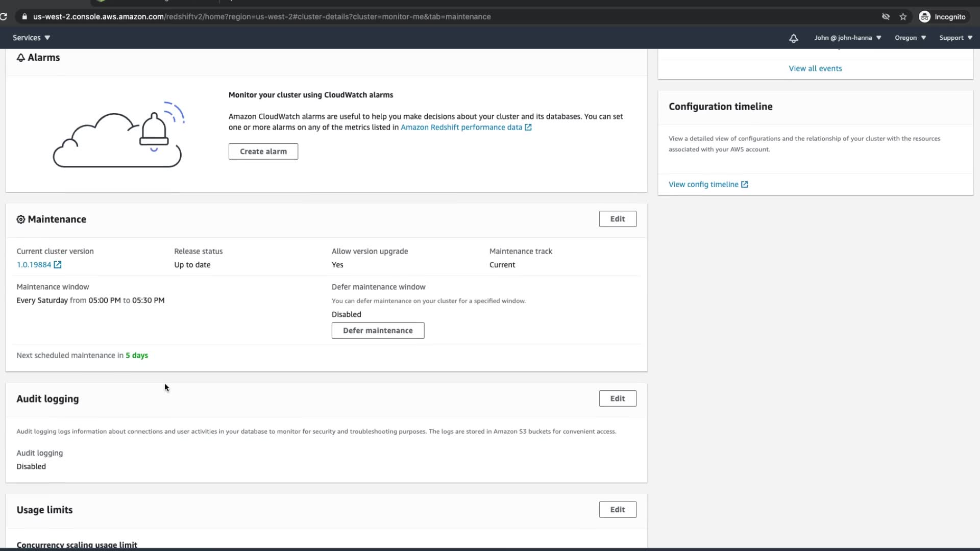Edit the Maintenance section settings
This screenshot has width=980, height=551.
[617, 219]
